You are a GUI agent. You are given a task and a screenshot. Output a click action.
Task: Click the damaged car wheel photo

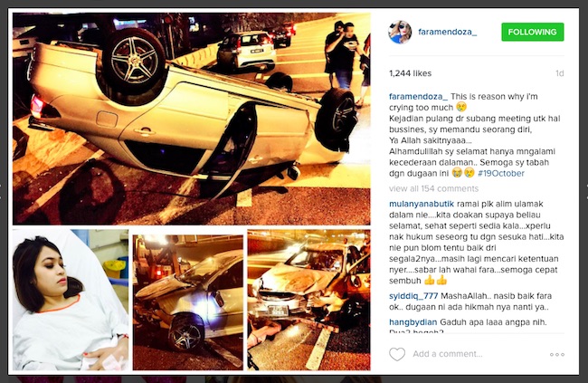coord(188,302)
